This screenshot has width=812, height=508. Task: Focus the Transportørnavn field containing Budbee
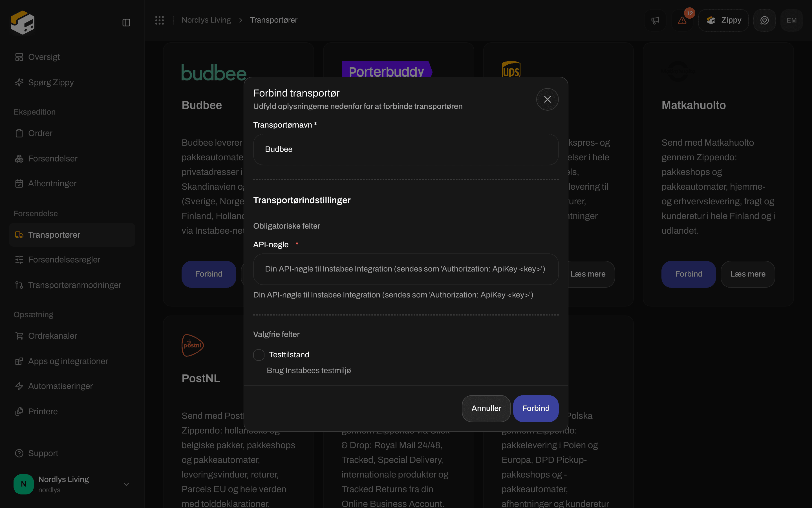pos(406,150)
